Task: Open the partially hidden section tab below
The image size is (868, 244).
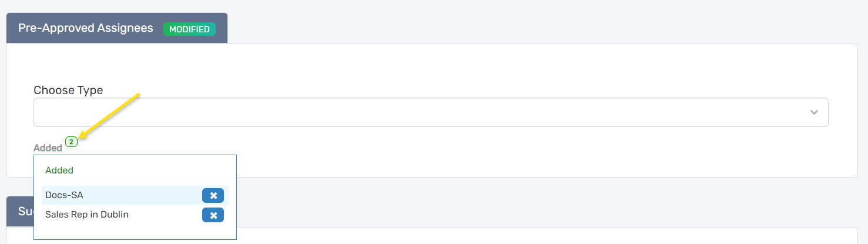Action: click(19, 212)
